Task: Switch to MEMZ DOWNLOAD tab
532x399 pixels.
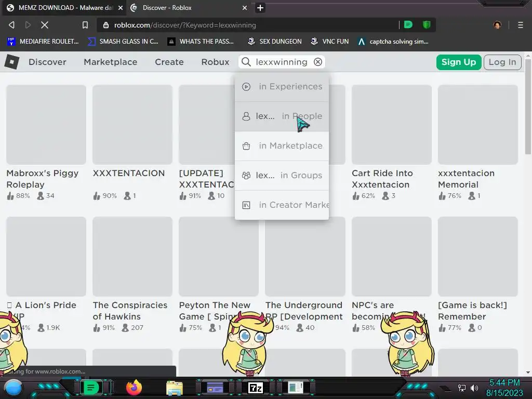Action: [x=61, y=8]
